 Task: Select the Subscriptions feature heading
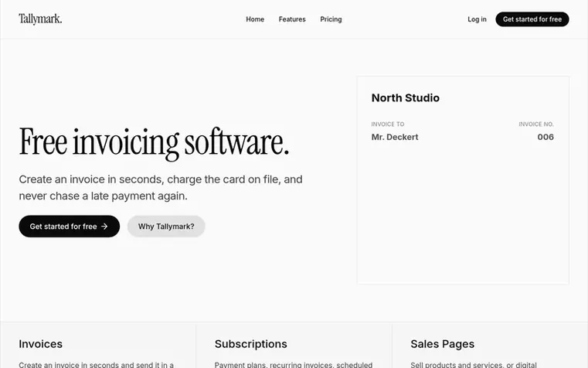tap(251, 344)
